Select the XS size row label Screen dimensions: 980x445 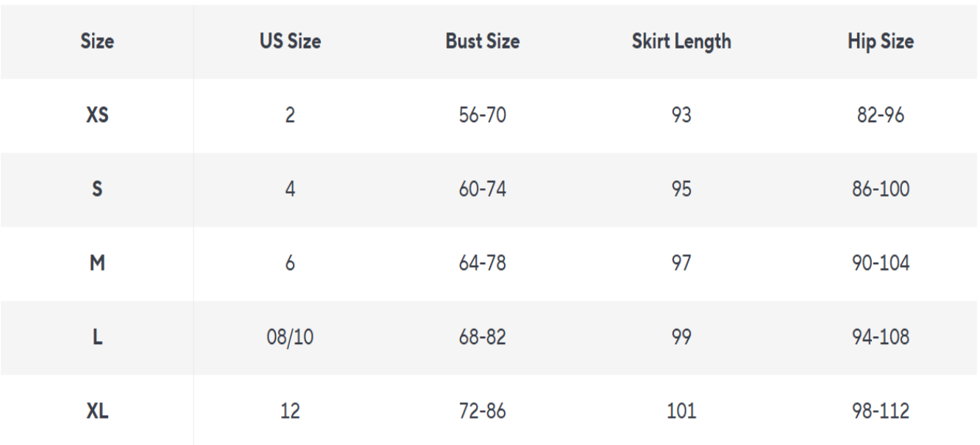pos(97,115)
